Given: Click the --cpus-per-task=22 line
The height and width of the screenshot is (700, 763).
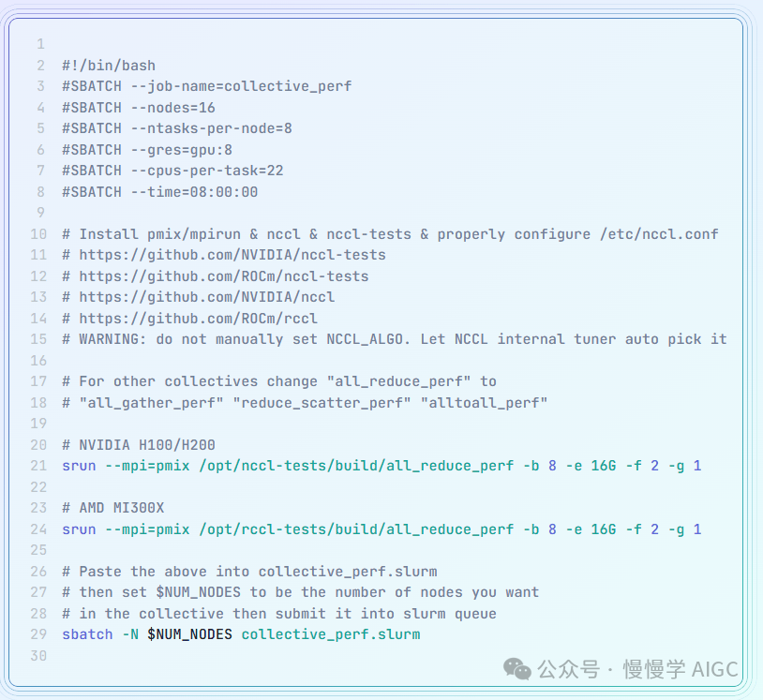Looking at the screenshot, I should point(172,171).
